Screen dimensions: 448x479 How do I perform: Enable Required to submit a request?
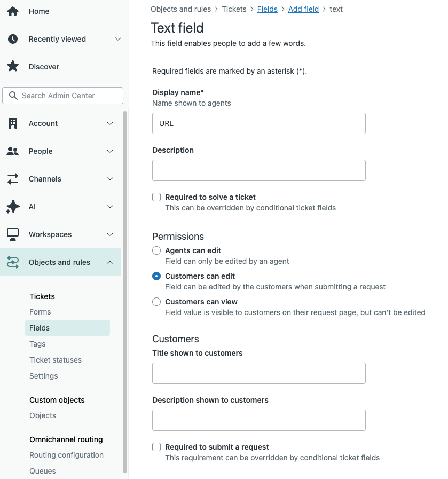[x=156, y=447]
